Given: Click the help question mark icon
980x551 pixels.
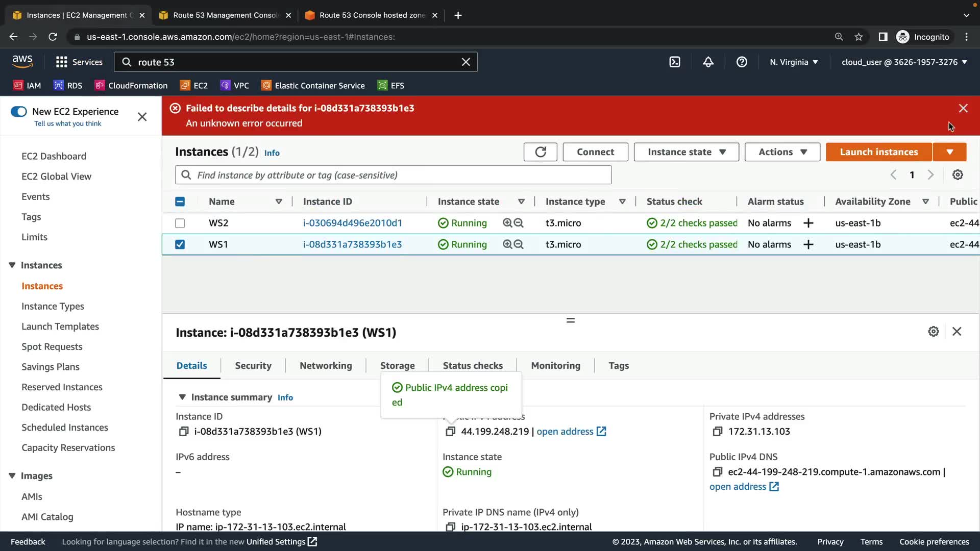Looking at the screenshot, I should tap(742, 62).
